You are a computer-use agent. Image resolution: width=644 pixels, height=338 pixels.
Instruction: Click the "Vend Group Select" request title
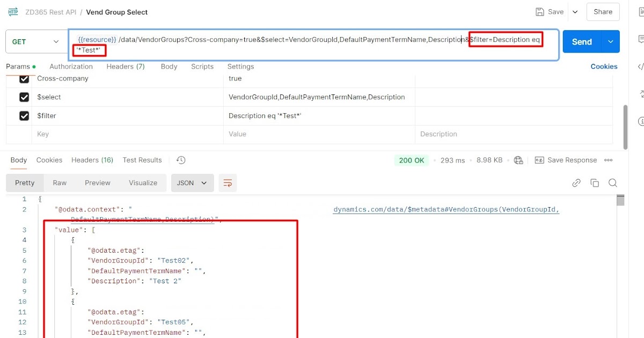coord(117,12)
